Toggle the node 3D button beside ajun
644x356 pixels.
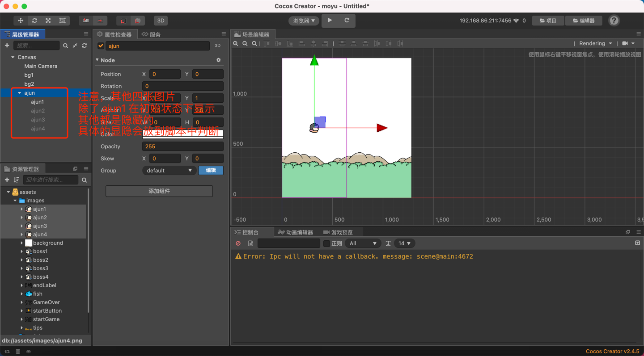pyautogui.click(x=218, y=46)
